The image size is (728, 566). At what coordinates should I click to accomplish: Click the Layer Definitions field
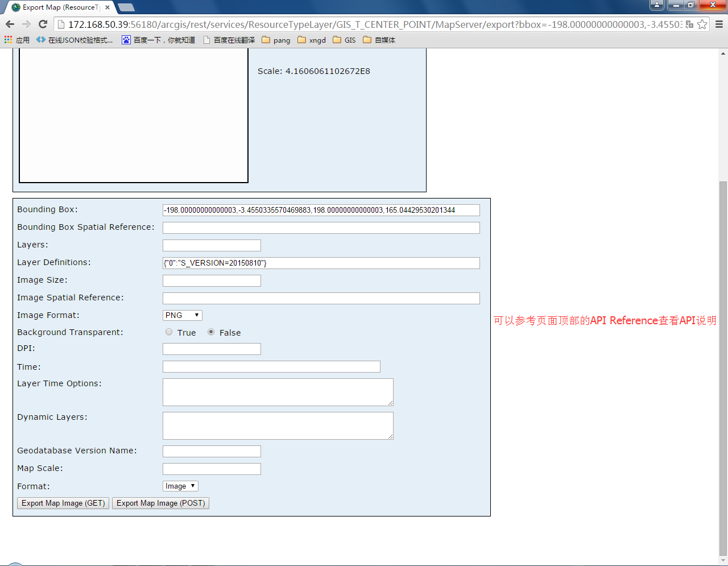point(321,263)
